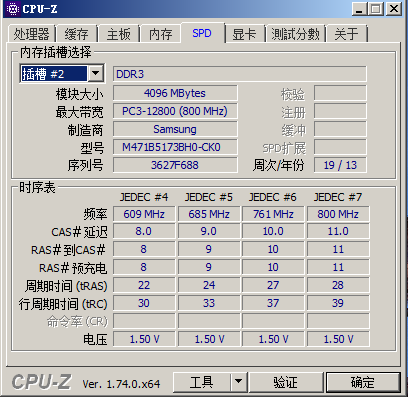Switch to the 缓存 tab
The width and height of the screenshot is (408, 397).
77,34
